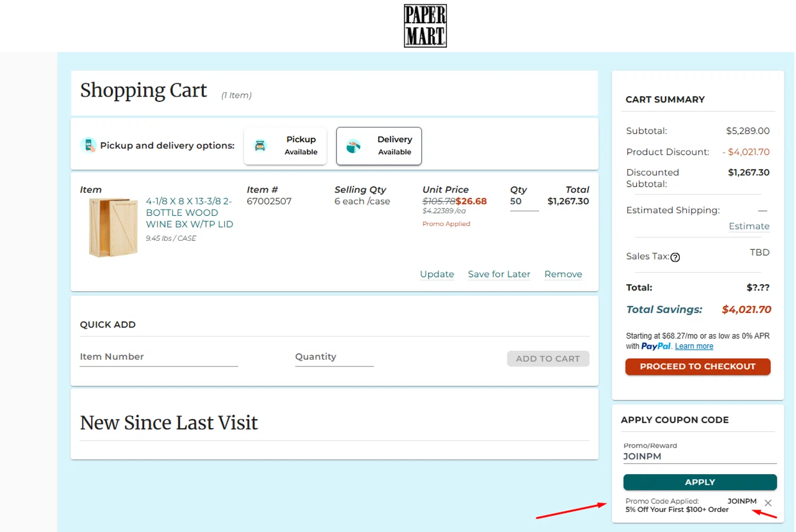The height and width of the screenshot is (532, 796).
Task: Click the Shopping Cart heading
Action: coord(143,90)
